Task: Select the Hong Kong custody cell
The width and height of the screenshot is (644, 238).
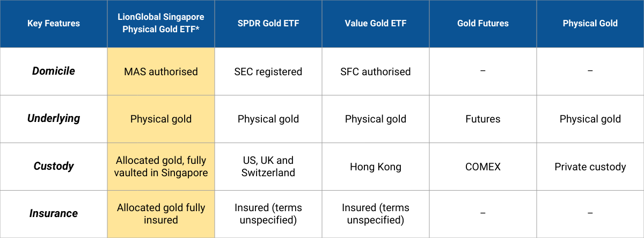Action: (x=376, y=167)
